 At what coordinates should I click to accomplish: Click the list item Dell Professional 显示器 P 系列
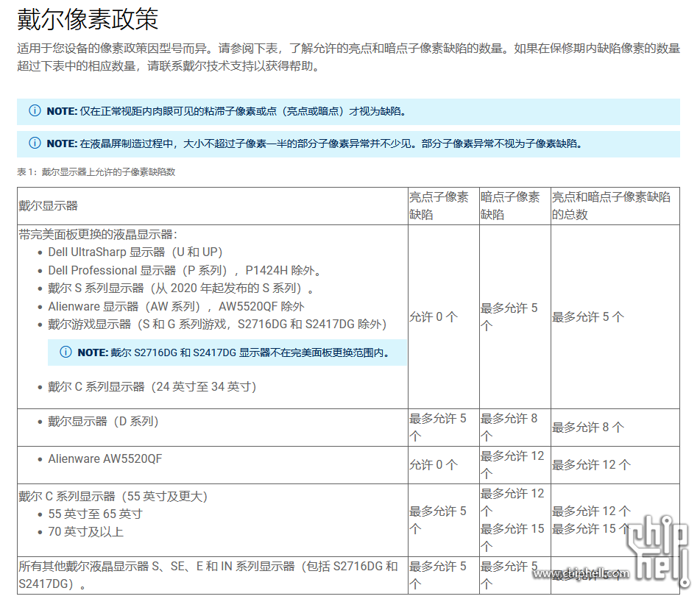coord(185,271)
